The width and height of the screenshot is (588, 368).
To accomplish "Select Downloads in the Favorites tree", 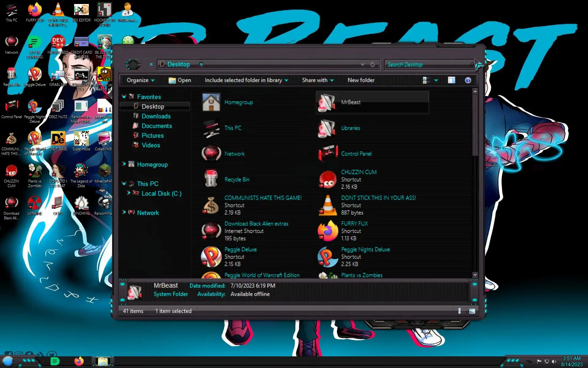I will [x=156, y=116].
